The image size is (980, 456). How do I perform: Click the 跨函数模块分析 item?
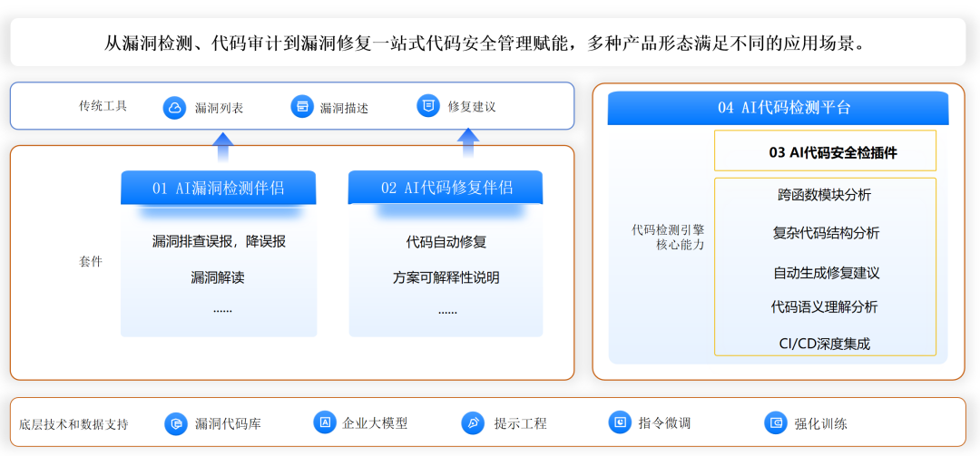pos(825,195)
